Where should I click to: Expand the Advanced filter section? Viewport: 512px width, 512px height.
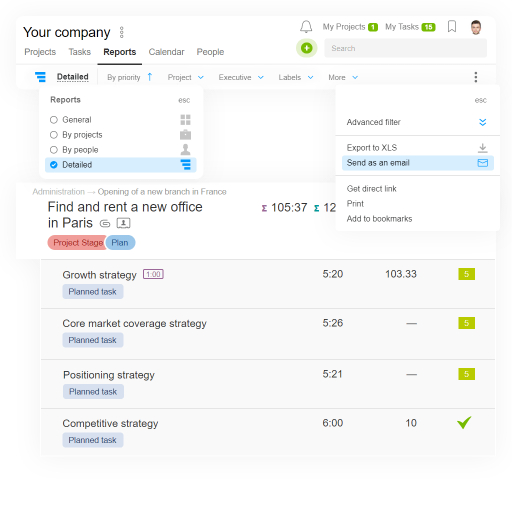pos(417,122)
